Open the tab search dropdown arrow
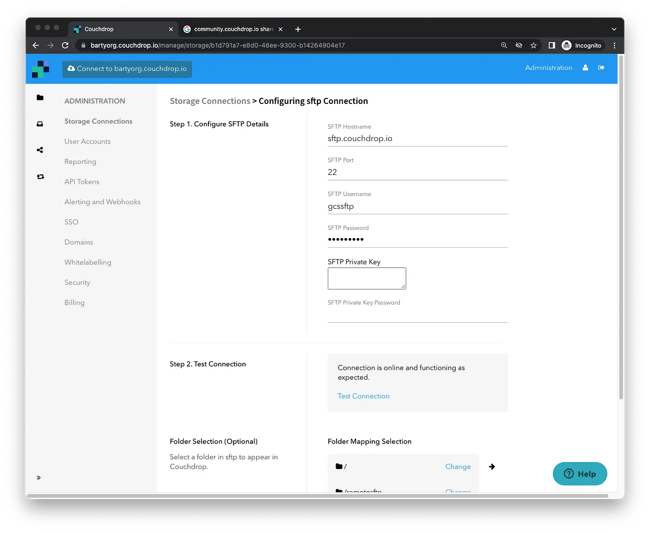 [614, 29]
